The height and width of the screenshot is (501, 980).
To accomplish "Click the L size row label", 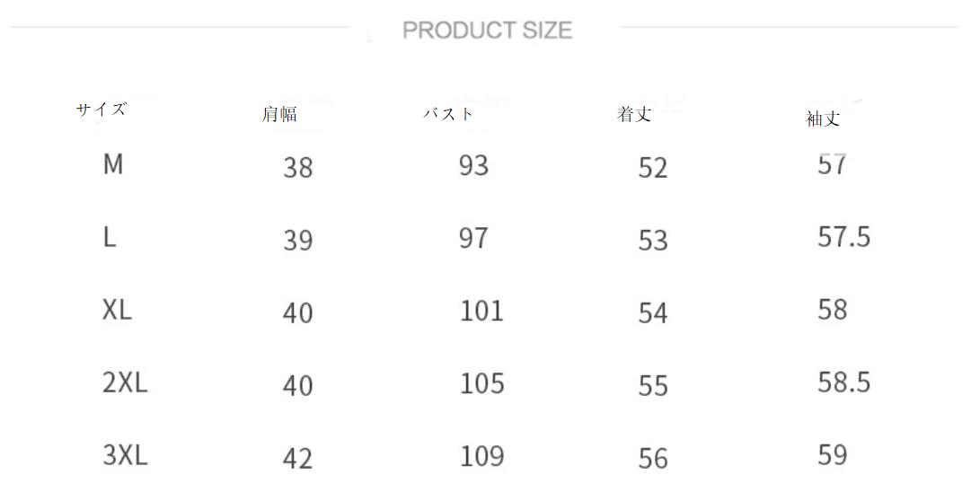I will point(110,238).
